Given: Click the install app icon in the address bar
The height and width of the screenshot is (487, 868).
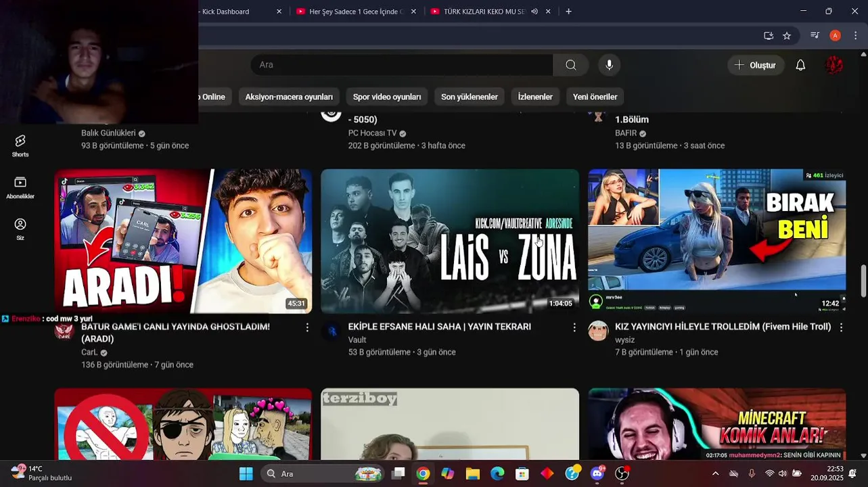Looking at the screenshot, I should [x=769, y=36].
